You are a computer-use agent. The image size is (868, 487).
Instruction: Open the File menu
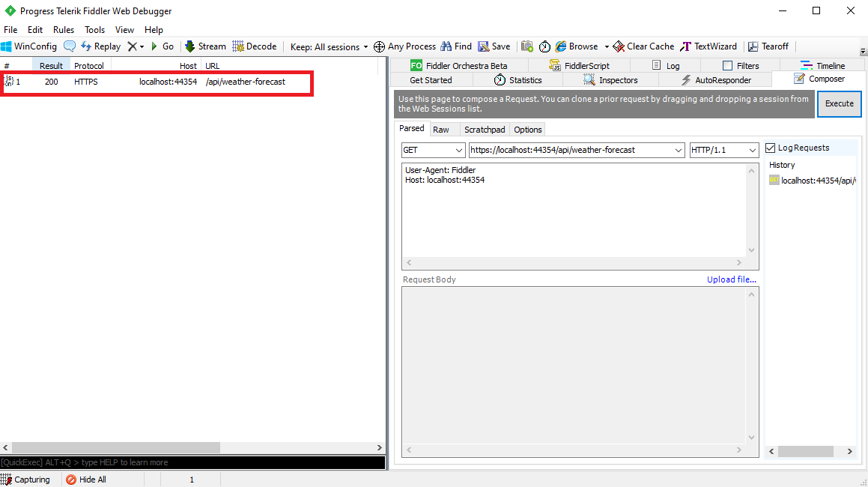pos(10,30)
